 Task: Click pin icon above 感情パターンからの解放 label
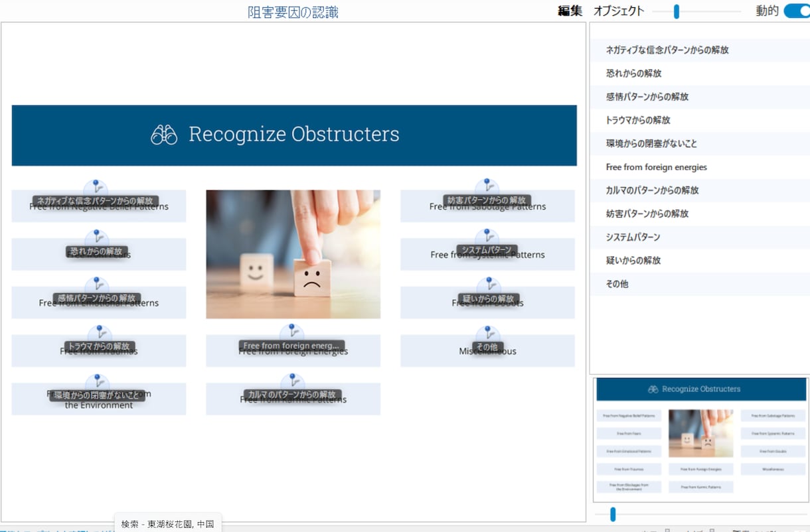[x=97, y=286]
